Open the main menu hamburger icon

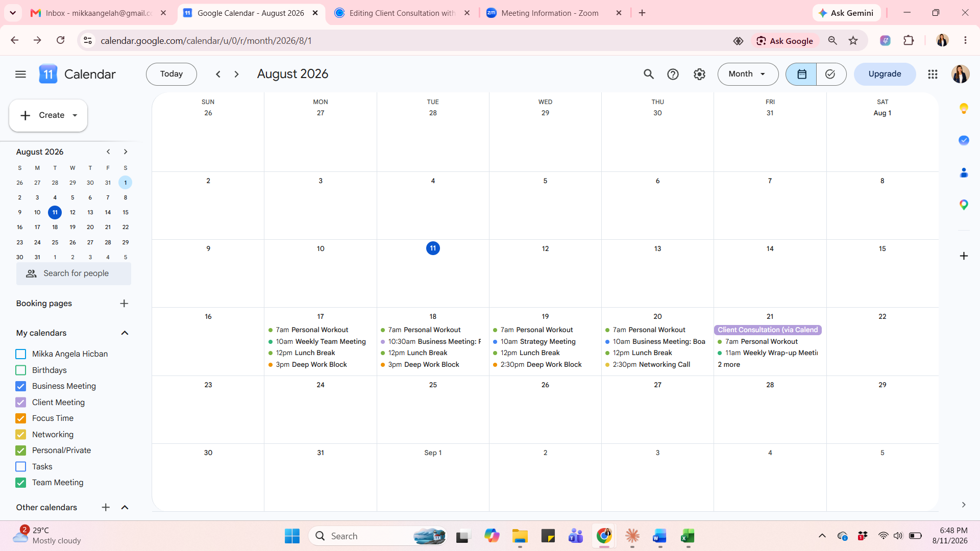[x=20, y=74]
